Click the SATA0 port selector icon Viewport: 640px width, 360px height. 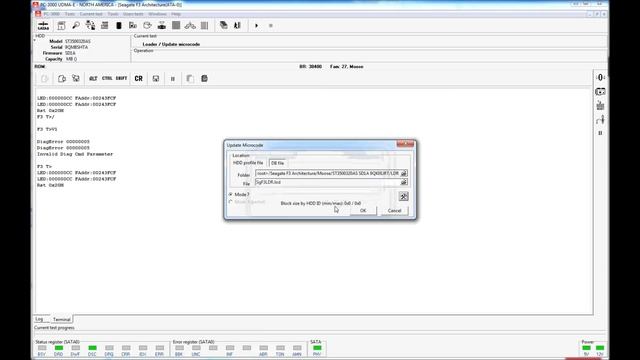point(43,26)
